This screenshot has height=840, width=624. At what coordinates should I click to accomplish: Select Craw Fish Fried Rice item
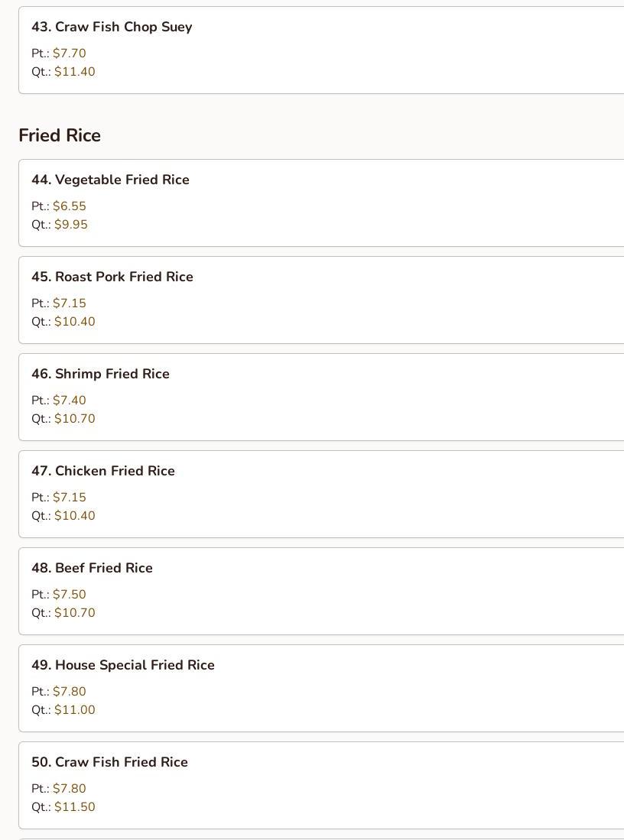[x=109, y=762]
